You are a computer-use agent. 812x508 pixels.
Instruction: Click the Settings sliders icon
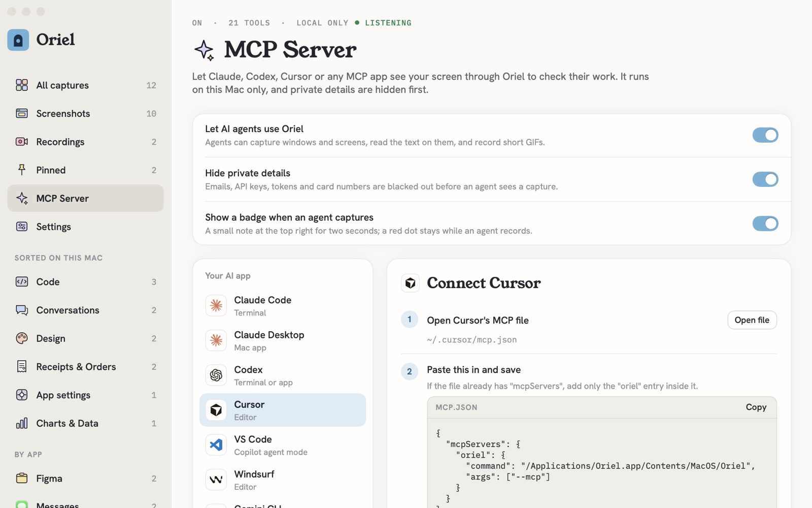22,227
